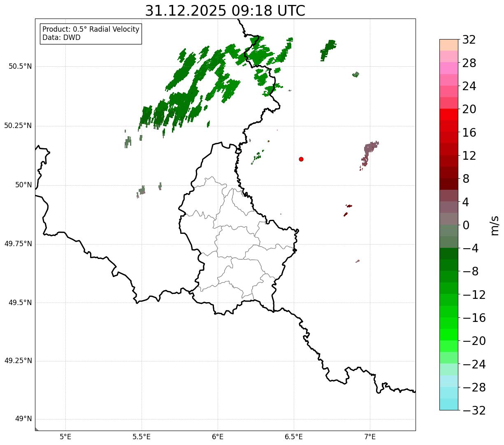This screenshot has height=445, width=504.
Task: Click the 50.5°N latitude label
Action: click(x=20, y=66)
